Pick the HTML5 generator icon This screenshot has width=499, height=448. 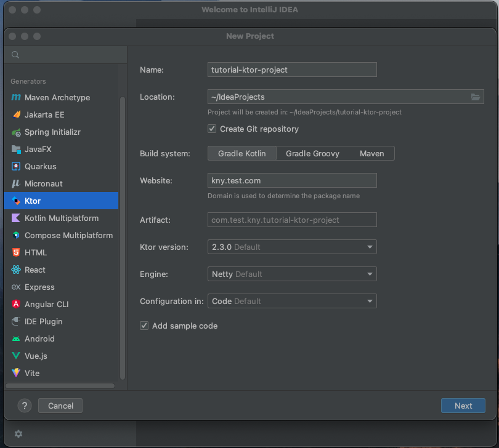click(16, 252)
